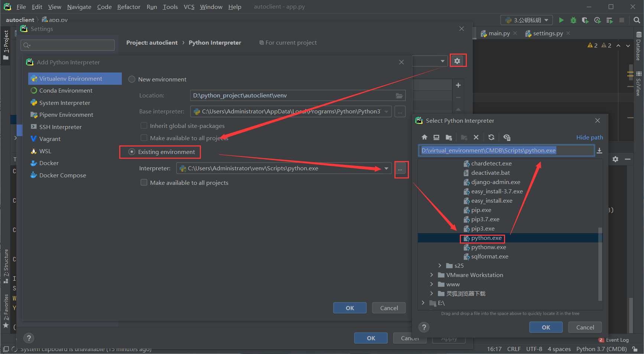Run with coverage shield icon
Viewport: 644px width, 354px height.
585,20
